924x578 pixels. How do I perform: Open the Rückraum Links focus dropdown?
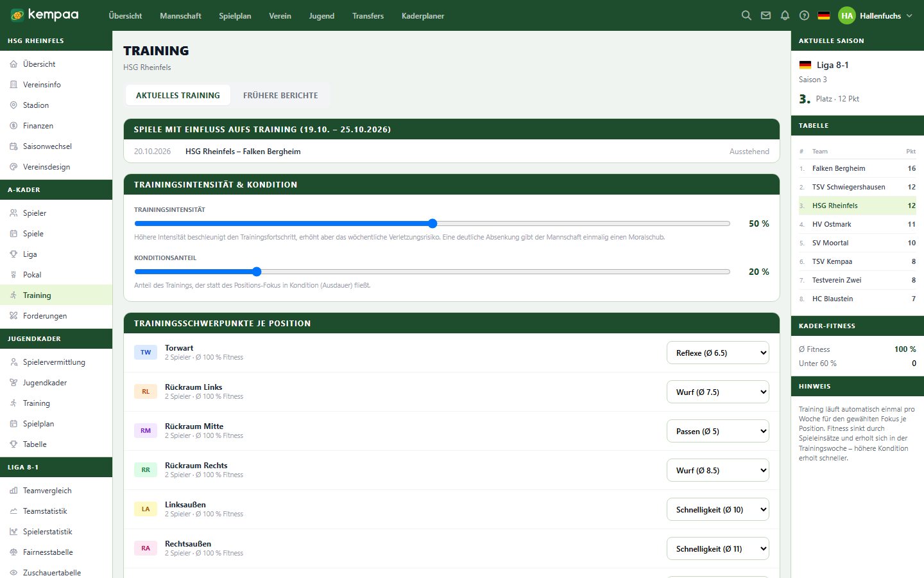click(x=718, y=392)
